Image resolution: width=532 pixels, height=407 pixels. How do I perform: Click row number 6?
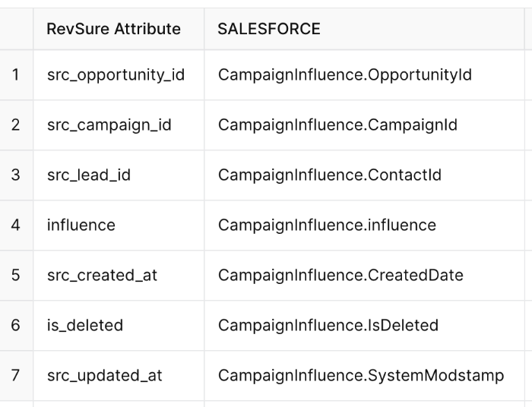[16, 325]
